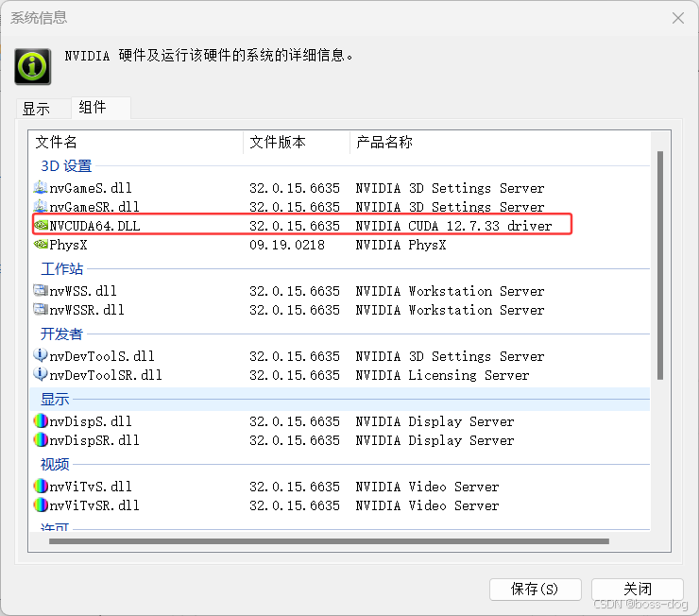This screenshot has width=699, height=616.
Task: Click the nvViTvS.dll rainbow icon
Action: 41,486
